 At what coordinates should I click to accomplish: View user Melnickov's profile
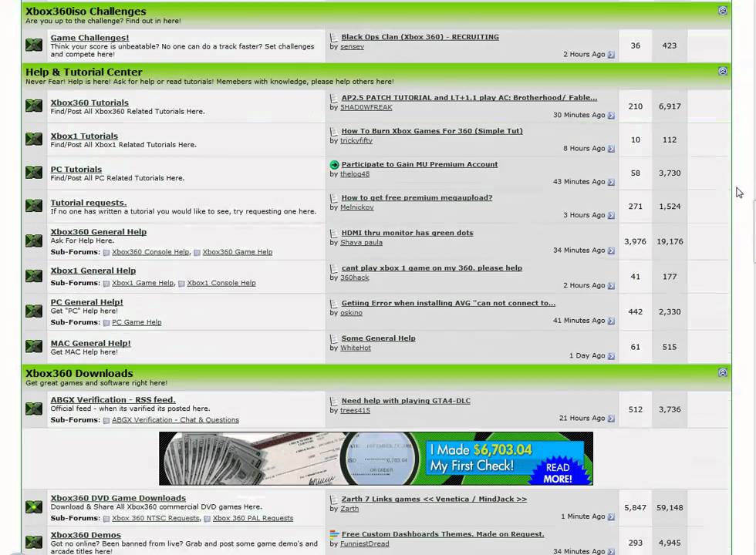[356, 207]
